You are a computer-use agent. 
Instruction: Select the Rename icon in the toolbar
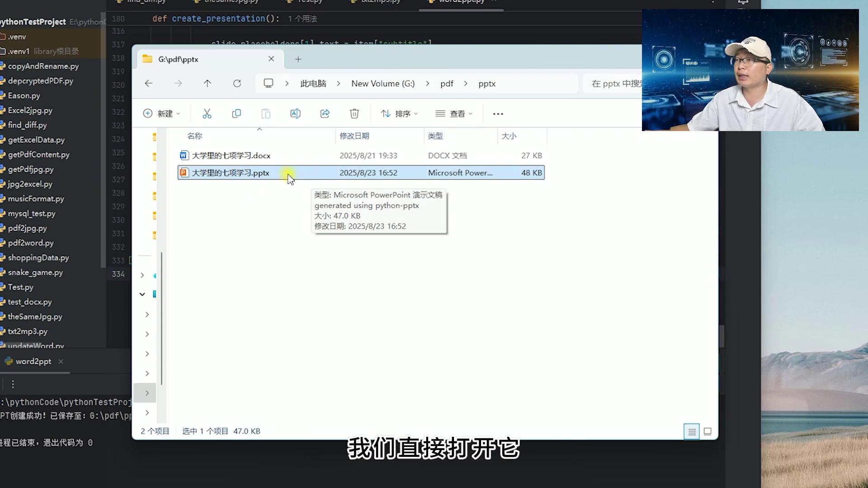click(295, 113)
